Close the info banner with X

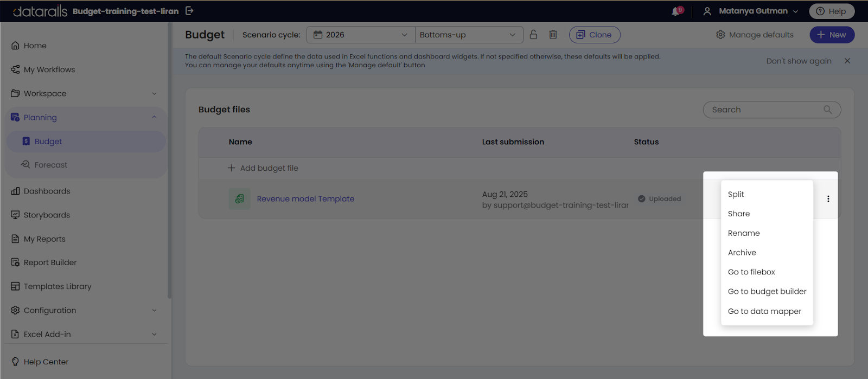tap(847, 61)
